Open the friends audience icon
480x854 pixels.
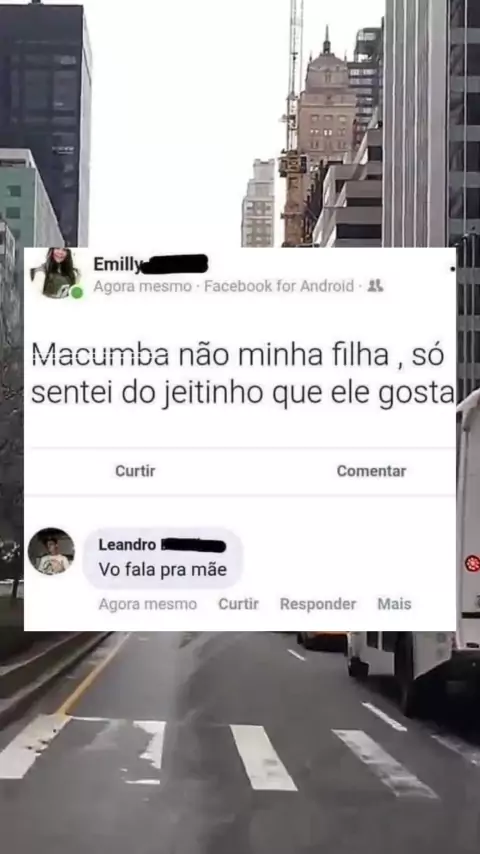click(x=375, y=285)
